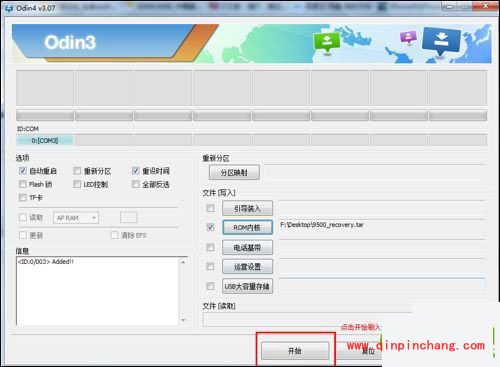Enable the TF卡 checkbox

[x=23, y=197]
